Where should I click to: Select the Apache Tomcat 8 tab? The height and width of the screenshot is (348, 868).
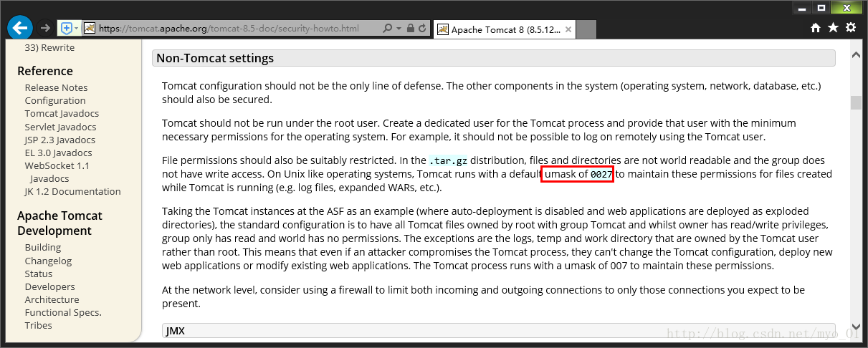505,29
